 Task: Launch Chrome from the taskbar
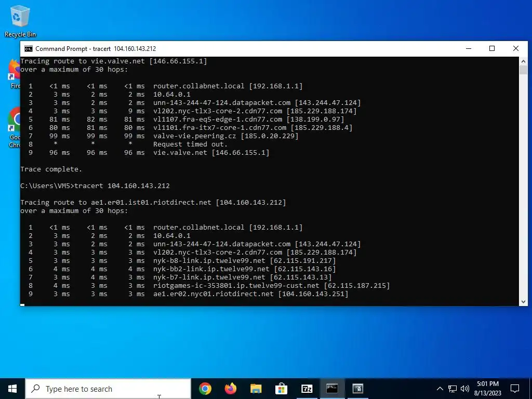coord(205,389)
